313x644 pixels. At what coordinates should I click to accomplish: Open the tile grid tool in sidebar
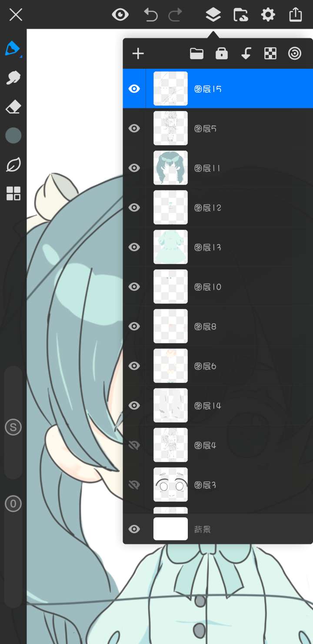point(13,194)
